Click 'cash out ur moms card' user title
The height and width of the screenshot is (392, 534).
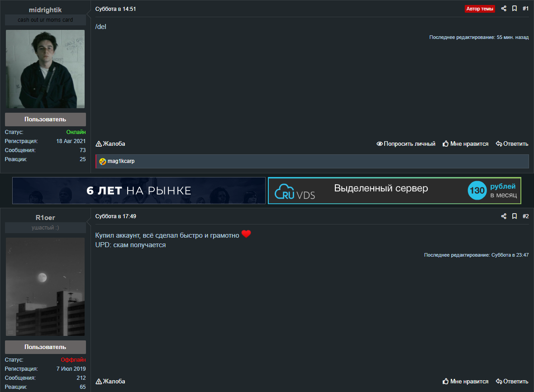(x=45, y=20)
